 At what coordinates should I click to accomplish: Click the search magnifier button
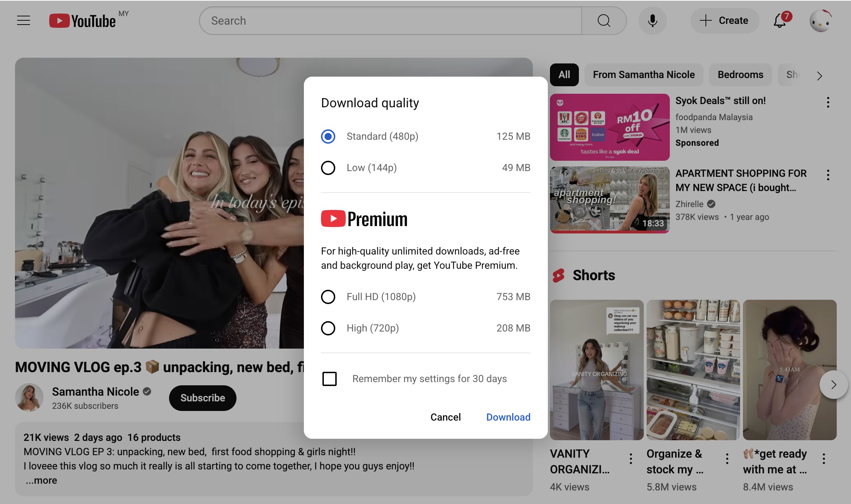(604, 21)
